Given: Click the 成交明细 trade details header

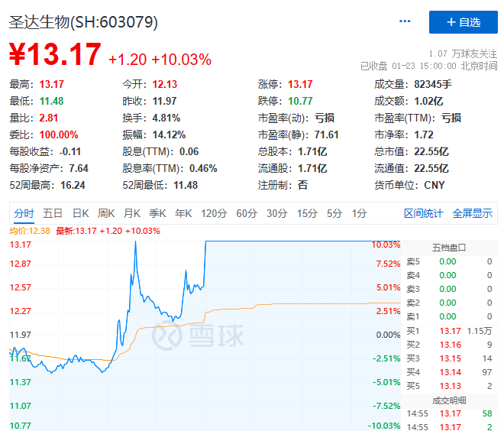Looking at the screenshot, I should [x=448, y=400].
